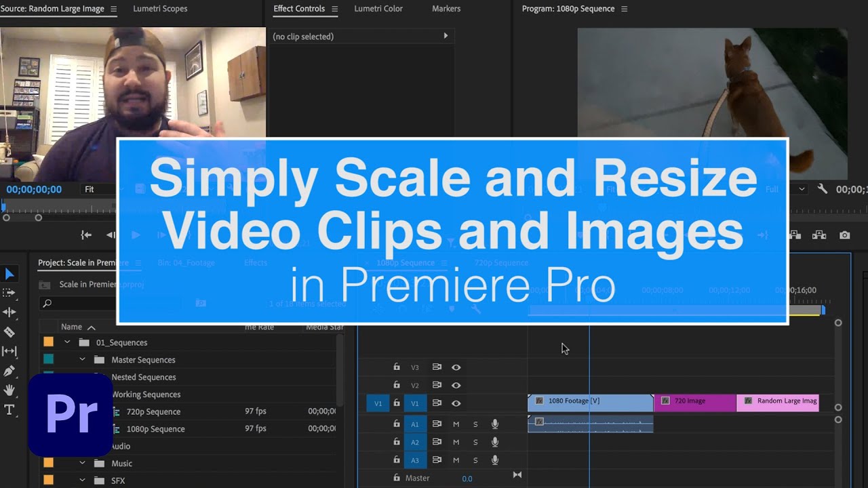This screenshot has height=488, width=868.
Task: Click voice-over record microphone on track A2
Action: coord(495,442)
